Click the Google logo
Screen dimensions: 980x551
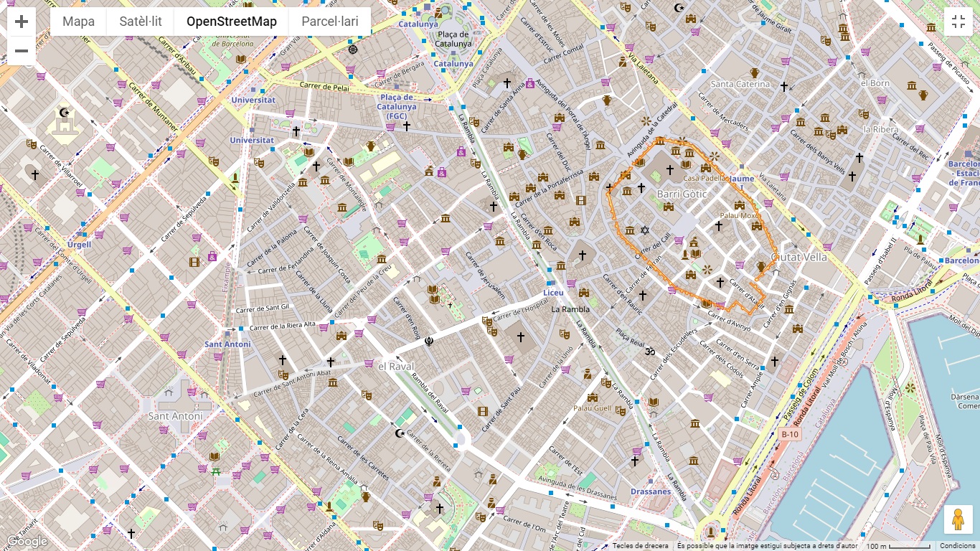pyautogui.click(x=27, y=541)
